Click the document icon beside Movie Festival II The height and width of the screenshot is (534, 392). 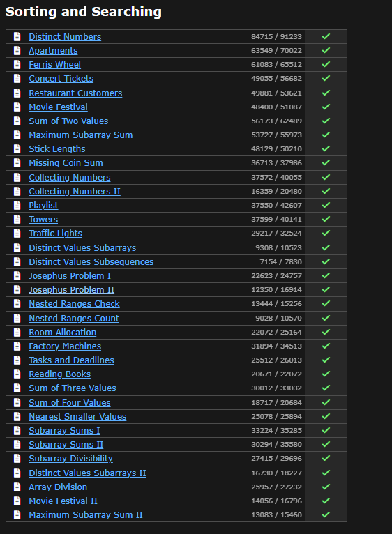17,501
